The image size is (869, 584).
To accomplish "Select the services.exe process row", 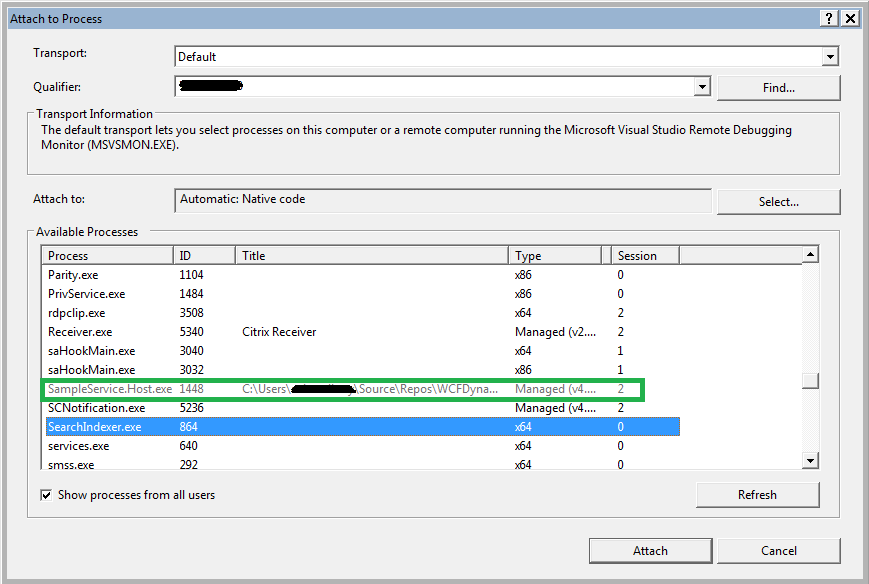I will point(361,446).
